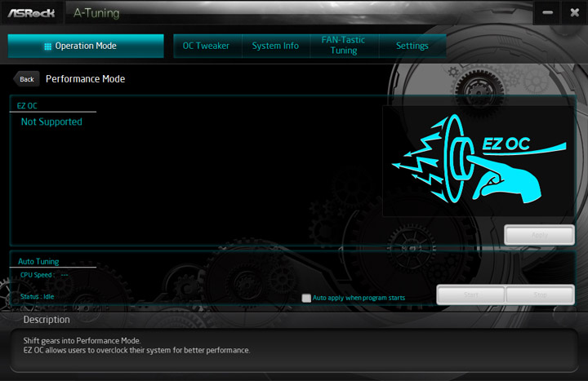This screenshot has width=588, height=381.
Task: Click the grid icon in Operation Mode
Action: [x=47, y=47]
